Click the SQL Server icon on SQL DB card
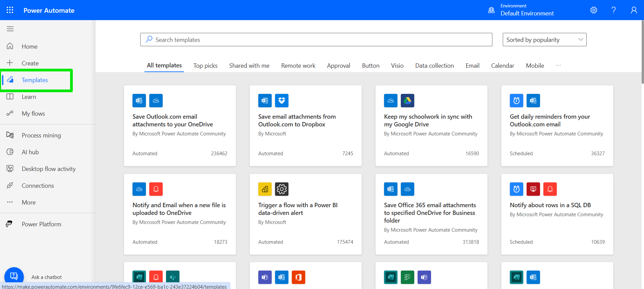 (533, 189)
